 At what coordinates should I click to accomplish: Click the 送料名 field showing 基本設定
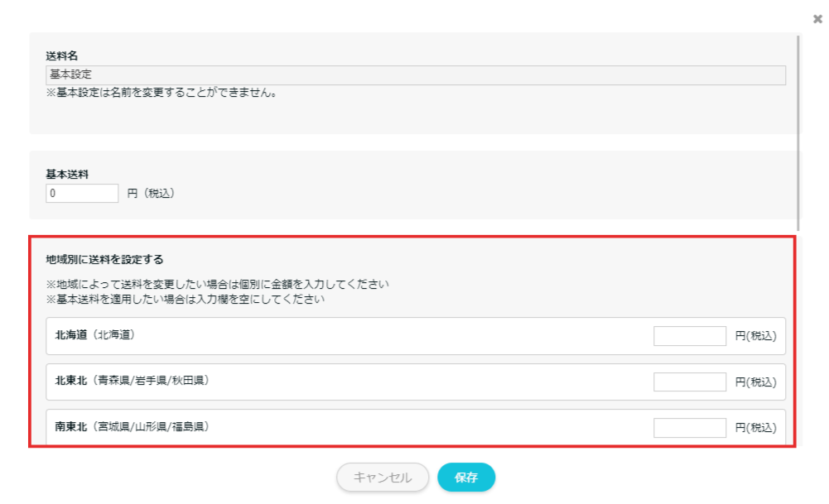(415, 75)
